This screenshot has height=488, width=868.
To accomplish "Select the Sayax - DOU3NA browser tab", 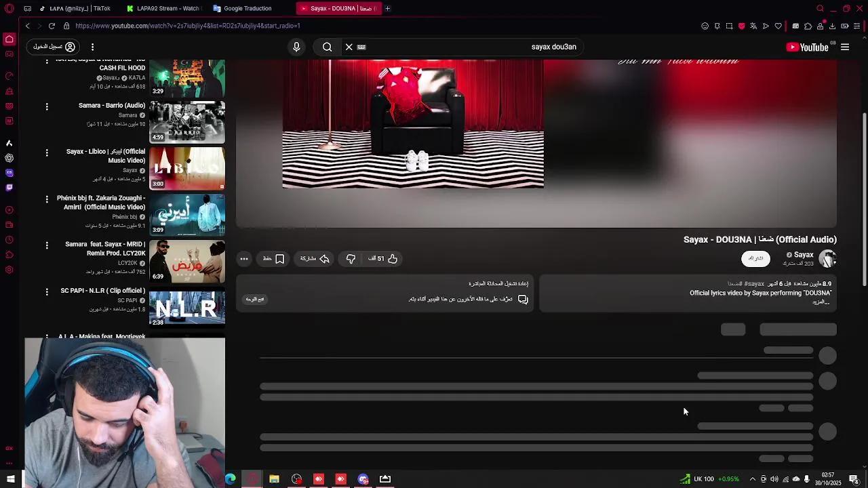I will pyautogui.click(x=338, y=8).
